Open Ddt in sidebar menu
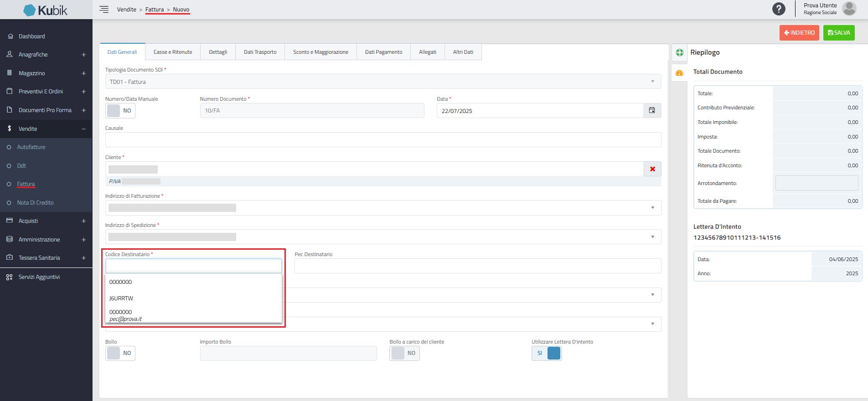Viewport: 868px width, 401px height. click(21, 166)
